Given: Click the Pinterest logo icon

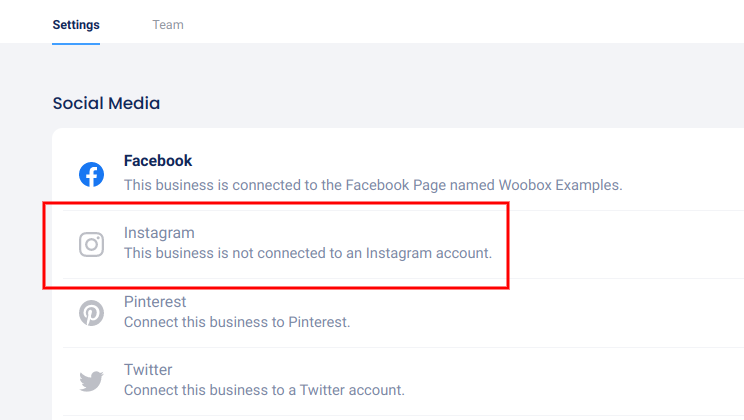Looking at the screenshot, I should 91,313.
